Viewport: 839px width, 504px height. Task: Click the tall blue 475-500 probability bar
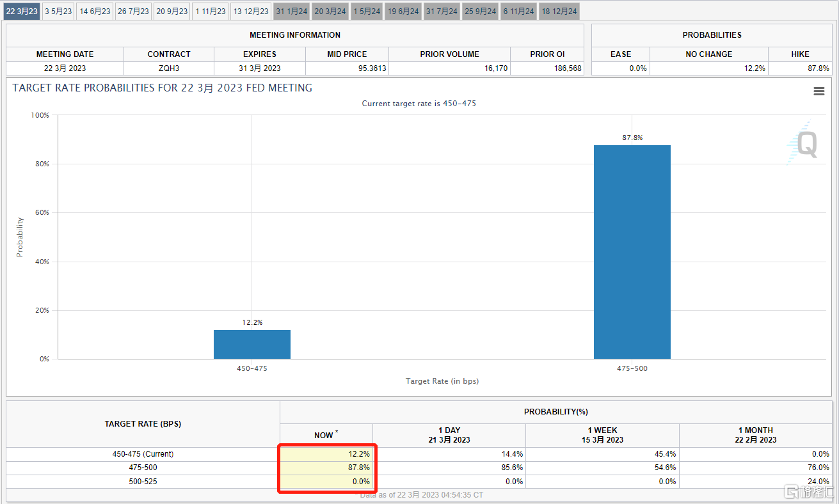pos(632,252)
